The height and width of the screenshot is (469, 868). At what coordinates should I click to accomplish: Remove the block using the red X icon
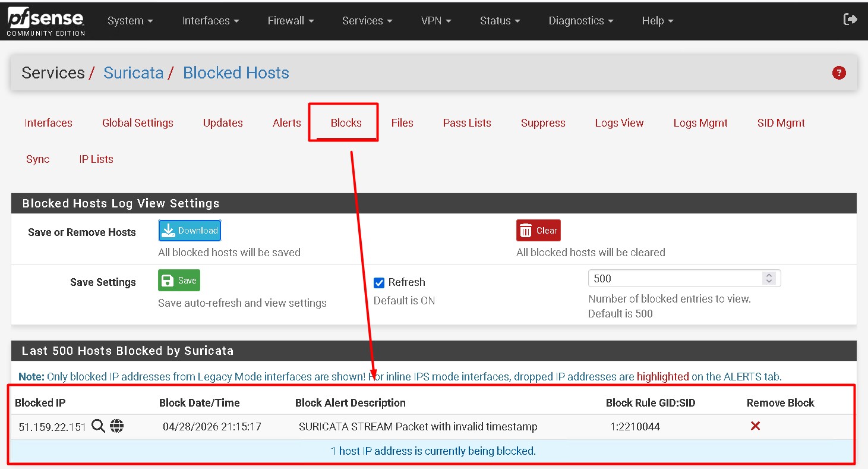pyautogui.click(x=755, y=426)
